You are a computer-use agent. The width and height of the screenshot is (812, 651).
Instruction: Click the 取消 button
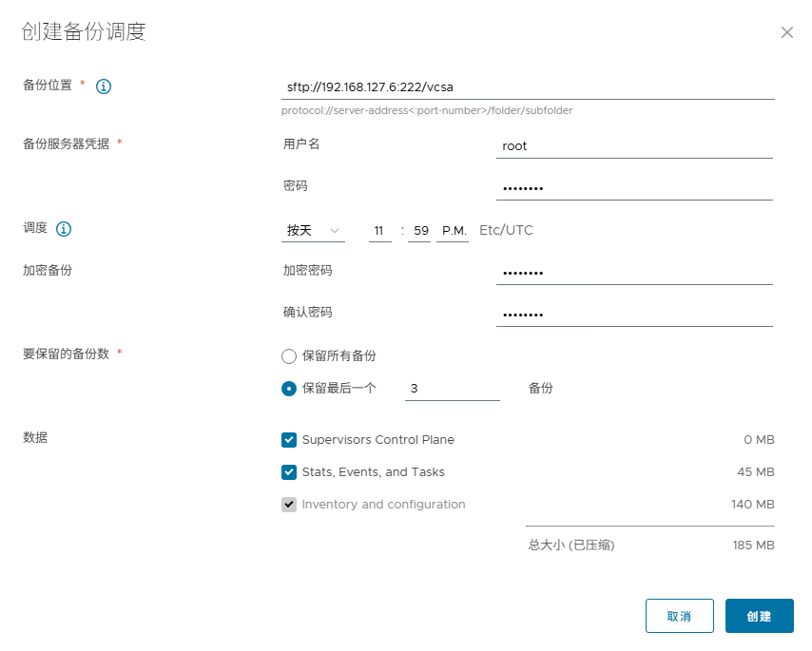point(679,616)
